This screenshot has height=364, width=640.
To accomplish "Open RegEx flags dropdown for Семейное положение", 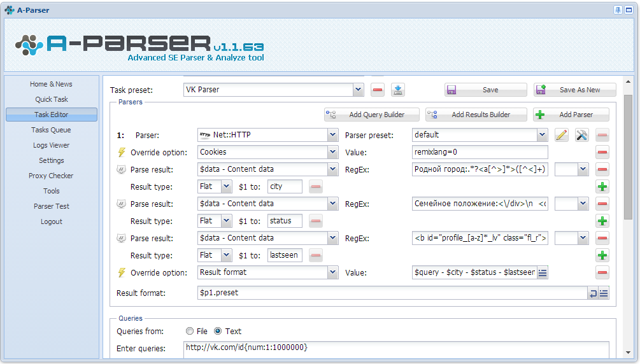I will point(583,204).
